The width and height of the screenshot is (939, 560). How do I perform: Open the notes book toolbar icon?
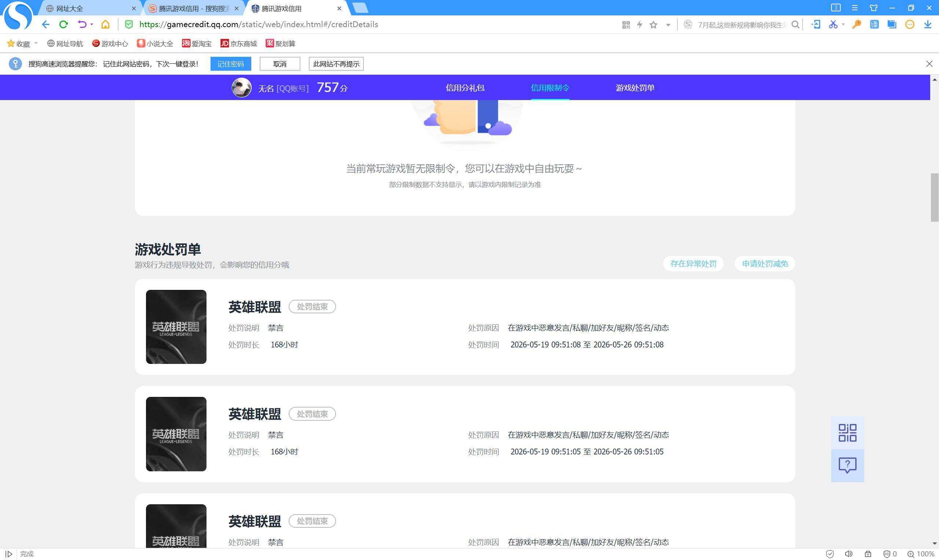(x=892, y=25)
